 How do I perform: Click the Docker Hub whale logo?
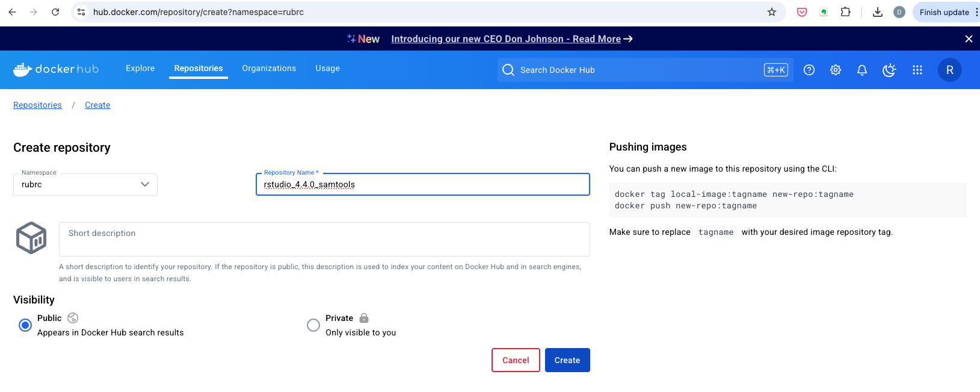tap(56, 69)
